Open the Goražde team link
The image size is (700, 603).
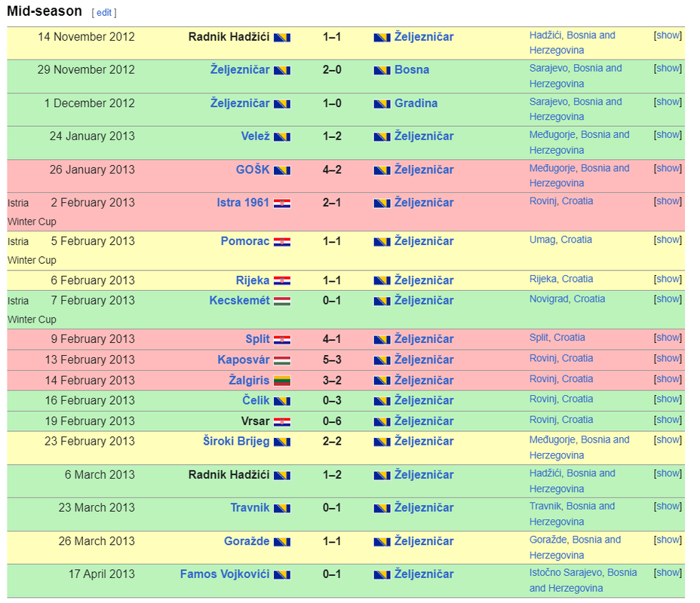click(x=247, y=541)
